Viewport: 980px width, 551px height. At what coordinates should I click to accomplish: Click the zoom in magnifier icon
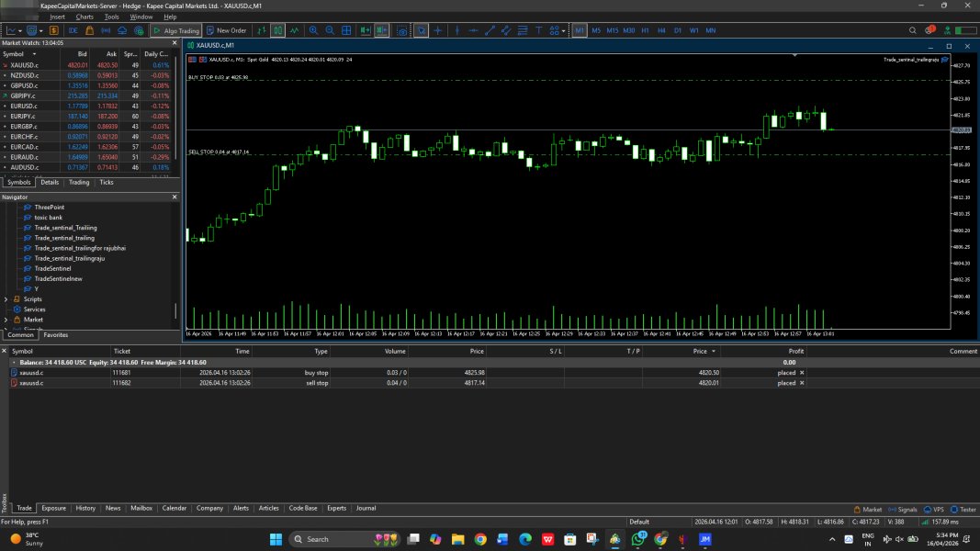click(x=313, y=30)
